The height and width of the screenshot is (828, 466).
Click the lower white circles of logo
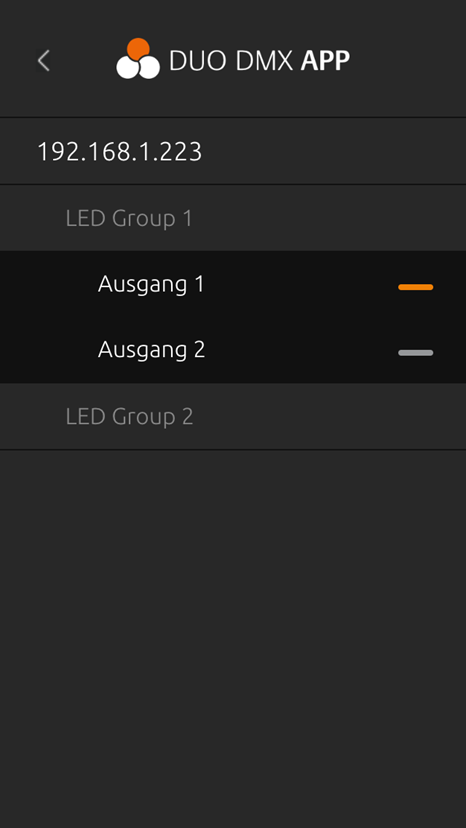tap(138, 68)
